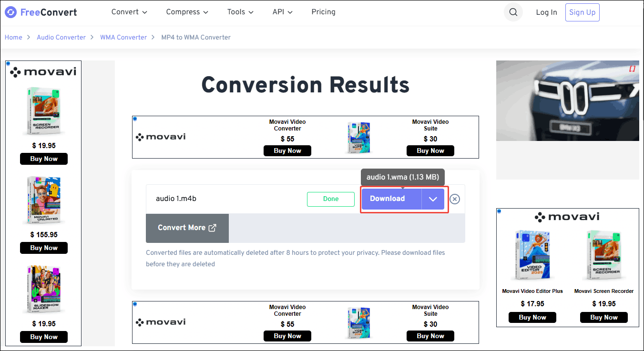Remove audio 1.m4b with the X icon

point(455,199)
